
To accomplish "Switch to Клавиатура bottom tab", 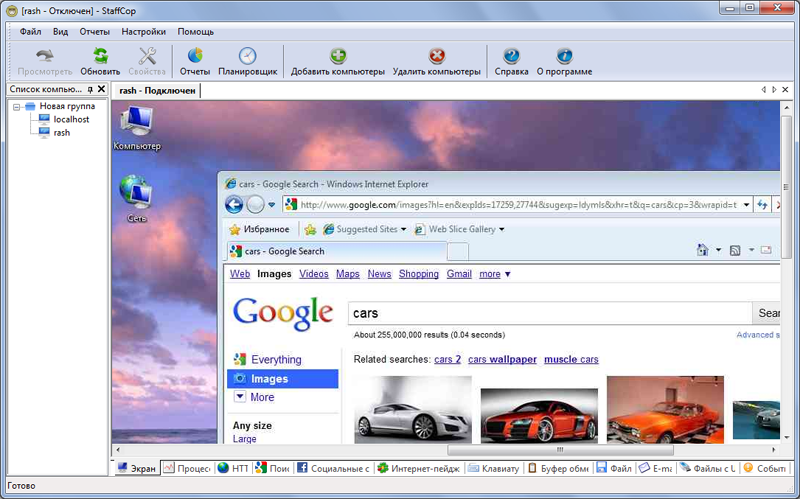I will [494, 468].
